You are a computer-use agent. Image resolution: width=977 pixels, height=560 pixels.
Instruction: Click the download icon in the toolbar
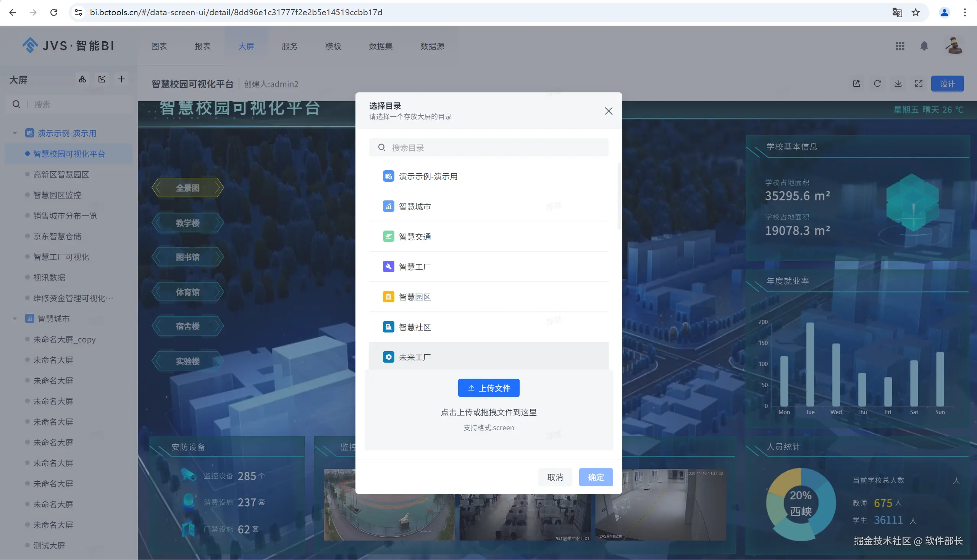[x=898, y=84]
